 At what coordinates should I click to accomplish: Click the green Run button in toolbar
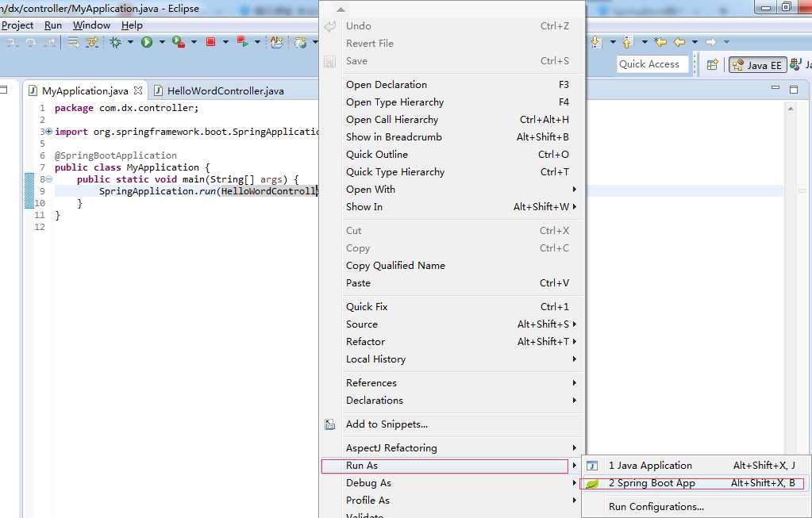click(147, 42)
